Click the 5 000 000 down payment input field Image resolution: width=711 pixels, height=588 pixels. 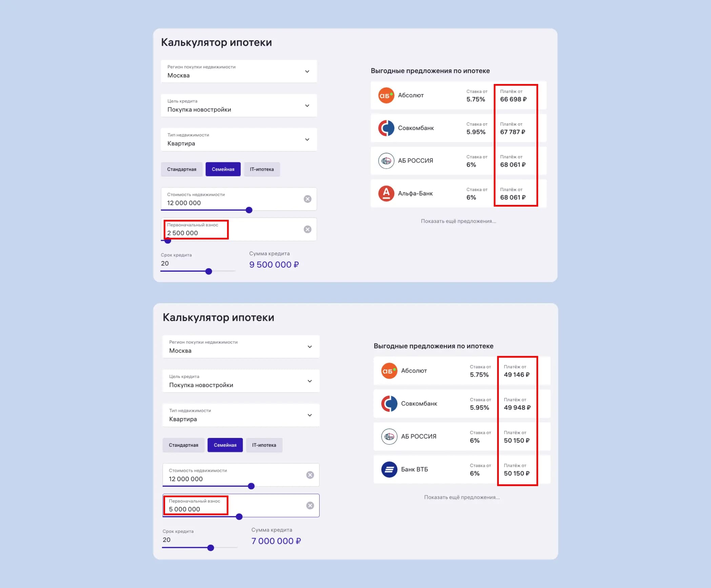241,505
